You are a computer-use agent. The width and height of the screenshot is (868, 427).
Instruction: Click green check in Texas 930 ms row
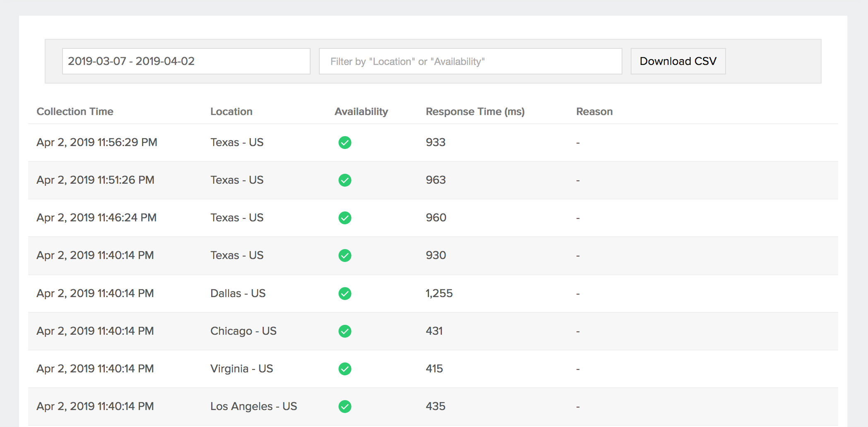(345, 255)
